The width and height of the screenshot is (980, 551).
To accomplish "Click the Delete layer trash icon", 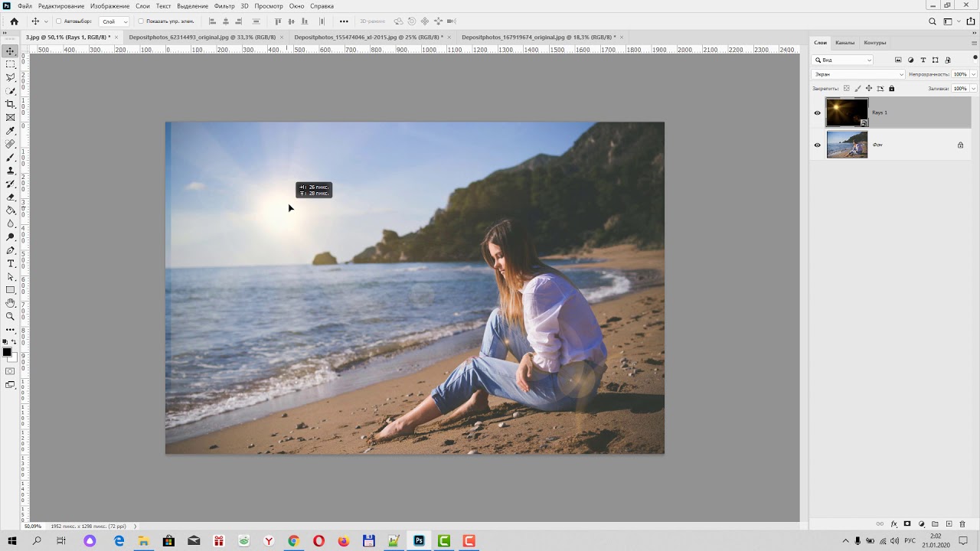I will (x=962, y=524).
